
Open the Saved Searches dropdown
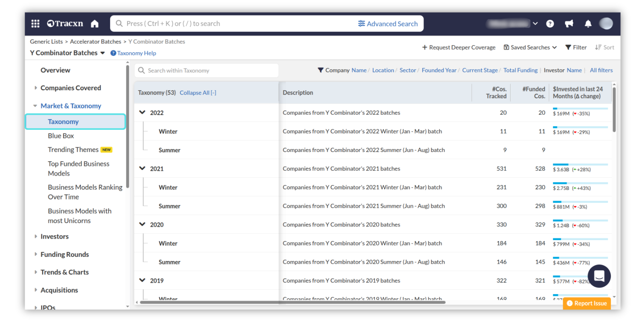(530, 48)
